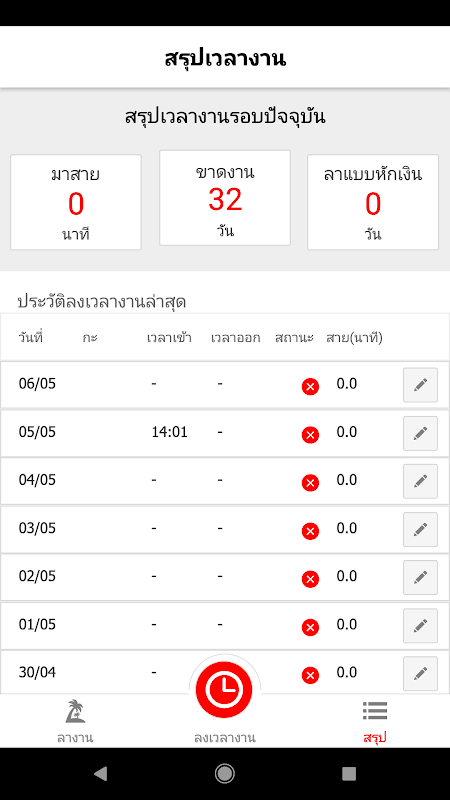This screenshot has width=450, height=800.
Task: Select the ลงเวลางาน label
Action: click(x=224, y=738)
